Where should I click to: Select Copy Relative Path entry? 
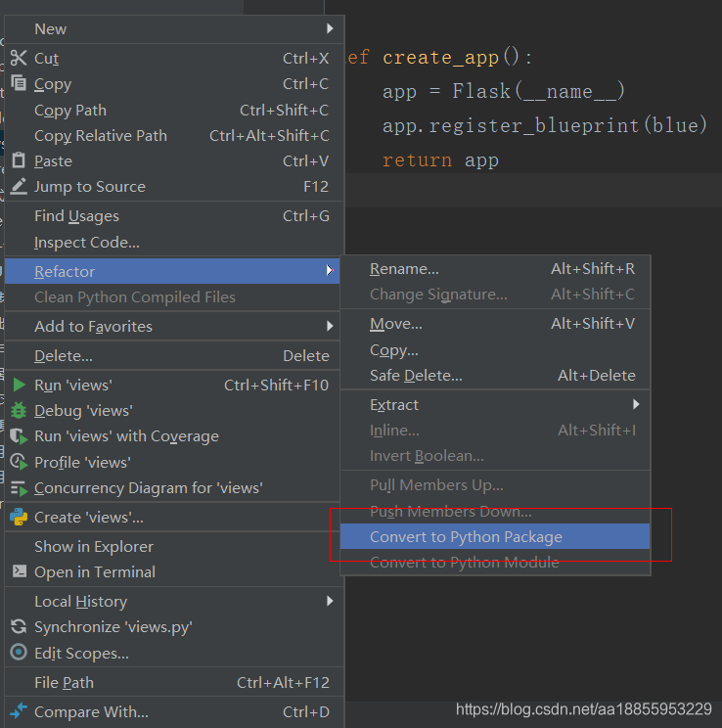click(x=174, y=136)
